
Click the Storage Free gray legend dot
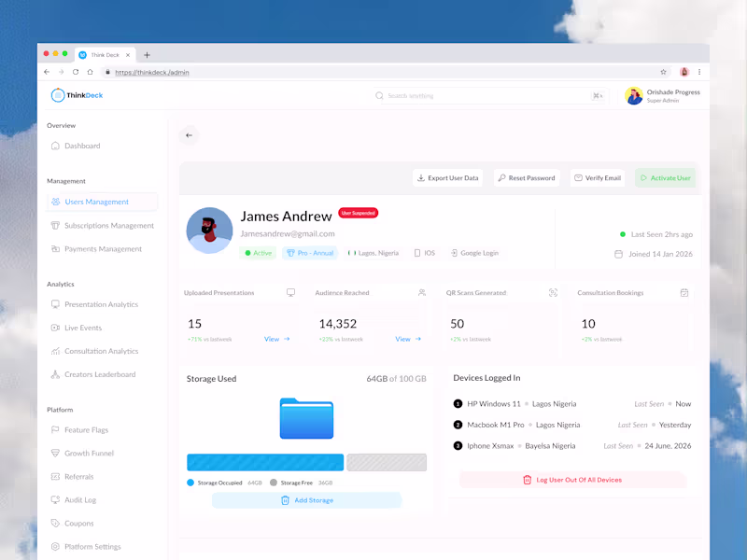[274, 483]
